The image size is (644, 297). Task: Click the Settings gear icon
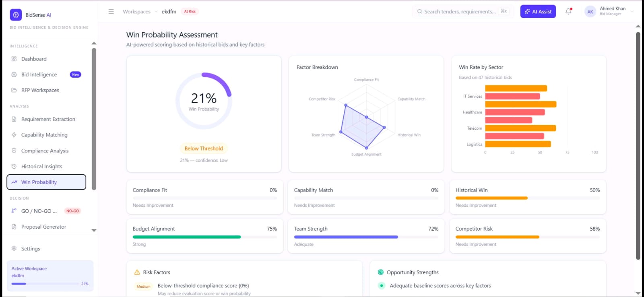coord(14,249)
